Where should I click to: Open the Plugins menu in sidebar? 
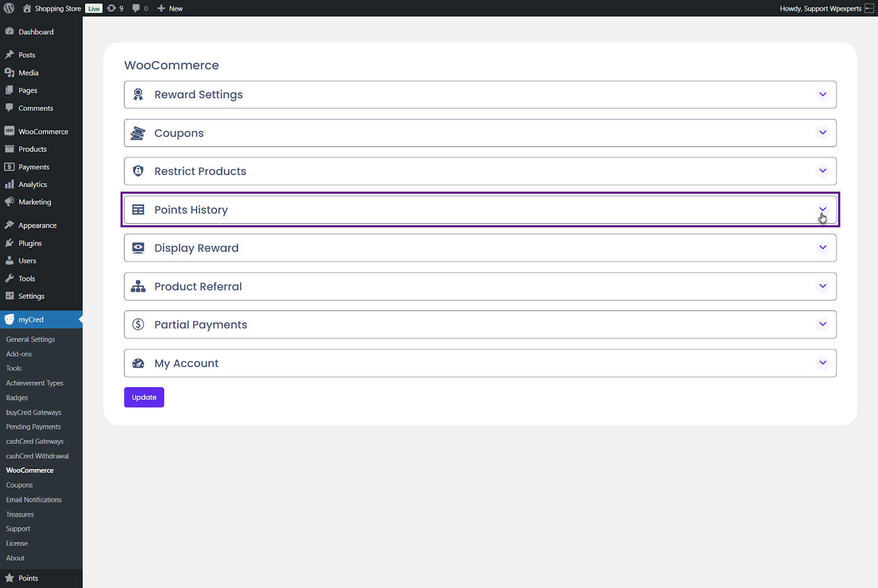coord(30,243)
